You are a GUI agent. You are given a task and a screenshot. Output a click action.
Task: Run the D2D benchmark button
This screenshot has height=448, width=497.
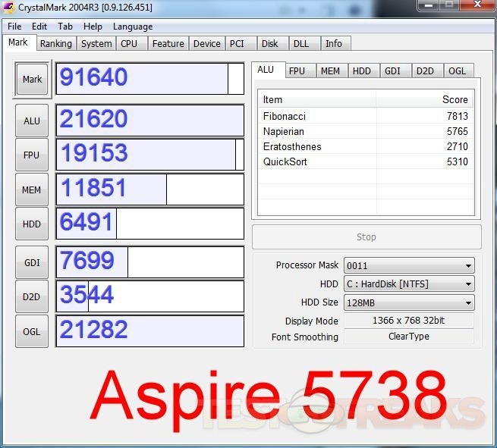[x=32, y=296]
